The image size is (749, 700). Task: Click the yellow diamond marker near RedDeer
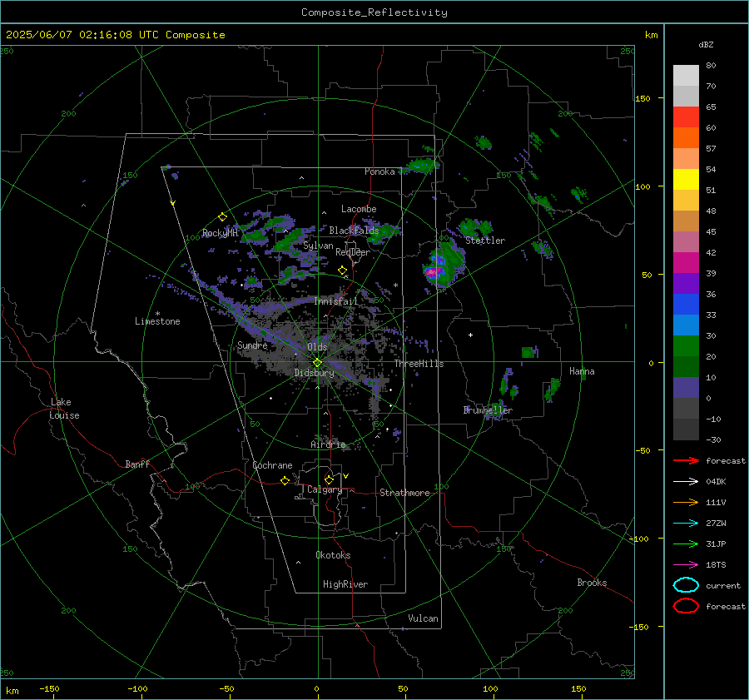(x=342, y=271)
